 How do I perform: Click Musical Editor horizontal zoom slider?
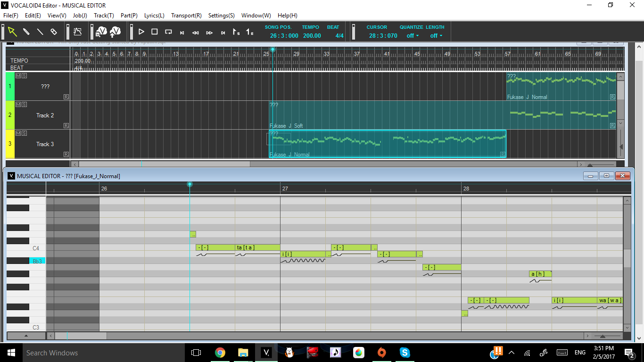[x=603, y=336]
